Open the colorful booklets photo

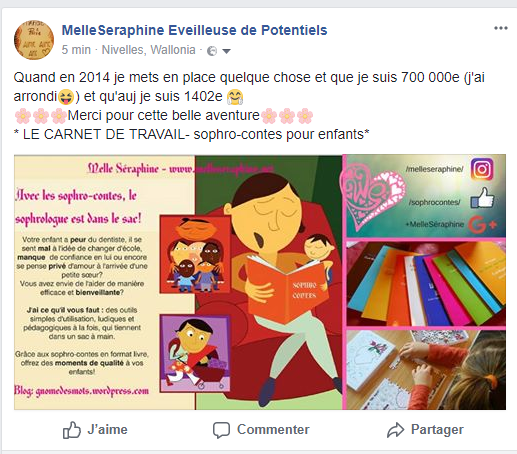(x=426, y=284)
